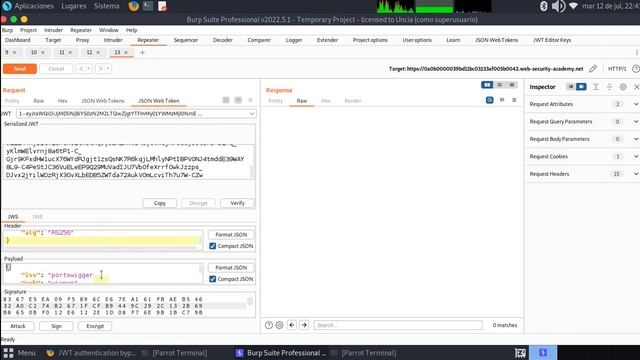The width and height of the screenshot is (640, 360).
Task: Open Inspector settings gear icon
Action: [x=623, y=87]
